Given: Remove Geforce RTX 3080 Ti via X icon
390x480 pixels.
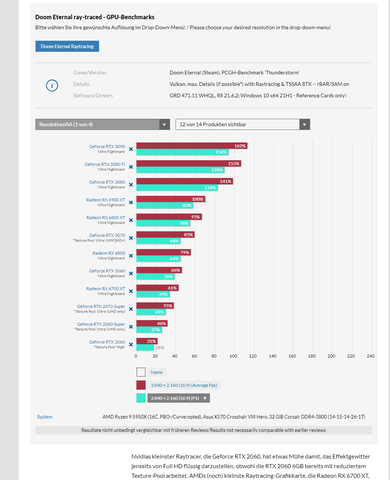Looking at the screenshot, I should coord(131,167).
